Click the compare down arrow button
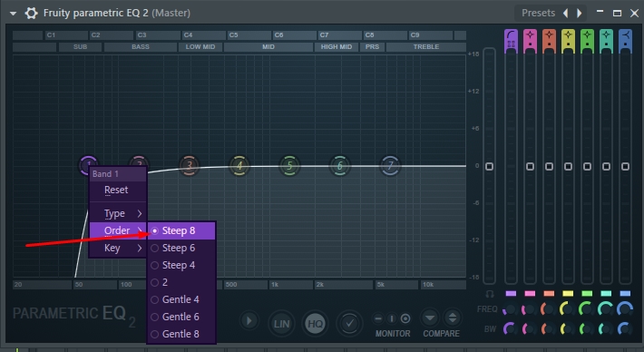This screenshot has width=644, height=352. [430, 318]
